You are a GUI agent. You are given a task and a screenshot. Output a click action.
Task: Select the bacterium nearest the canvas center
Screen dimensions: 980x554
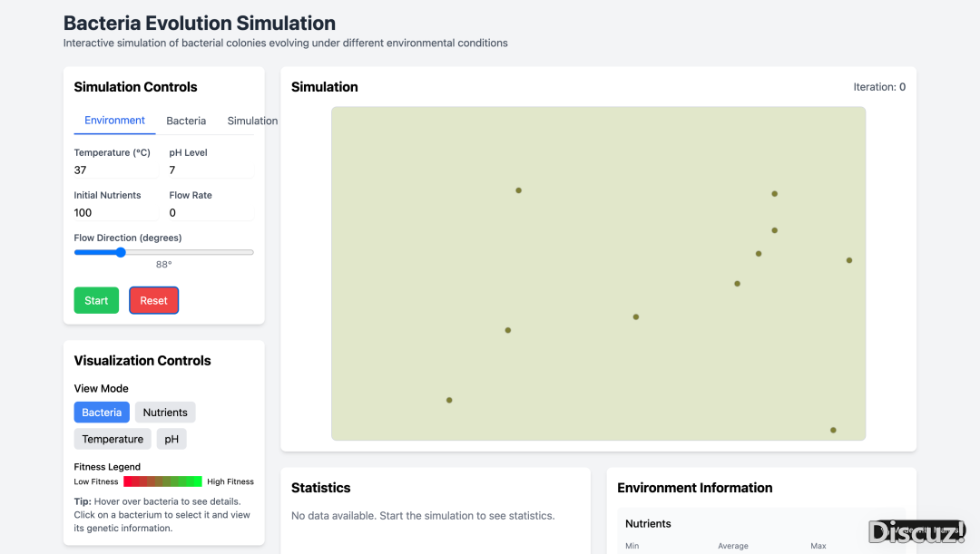point(636,316)
